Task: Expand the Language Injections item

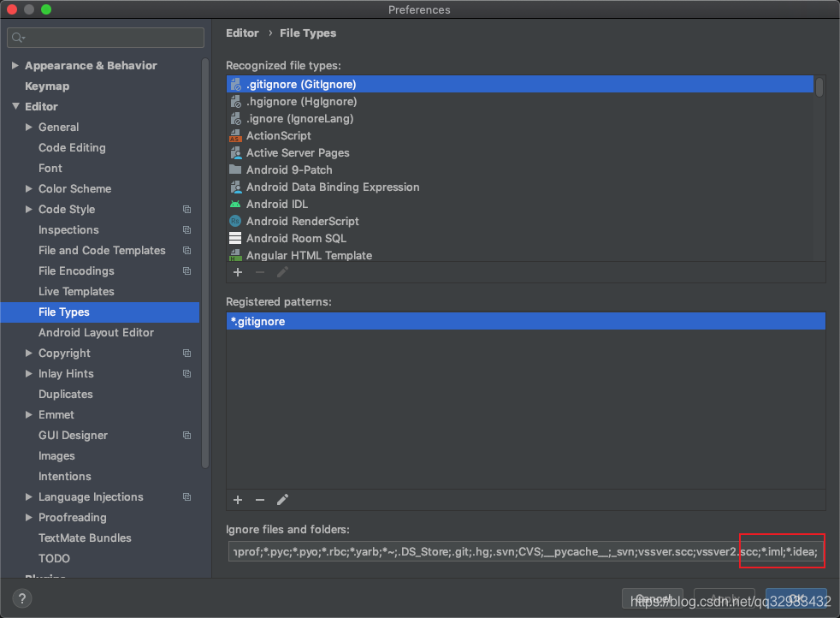Action: (29, 497)
